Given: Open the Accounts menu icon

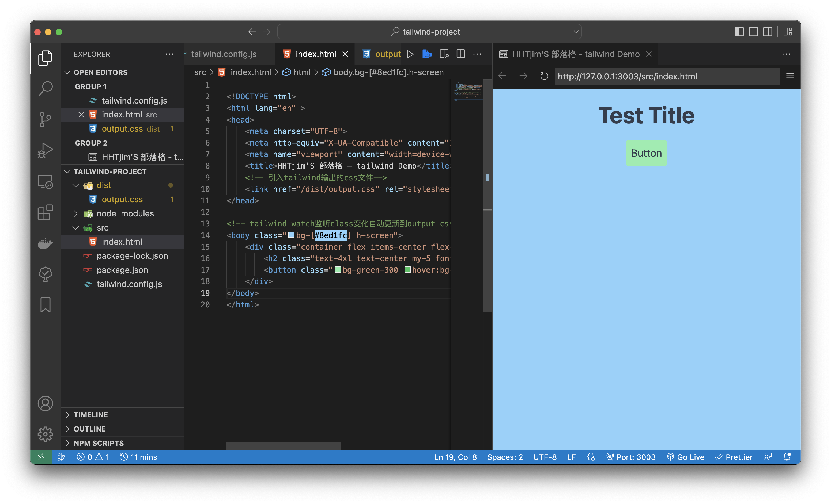Looking at the screenshot, I should point(45,403).
